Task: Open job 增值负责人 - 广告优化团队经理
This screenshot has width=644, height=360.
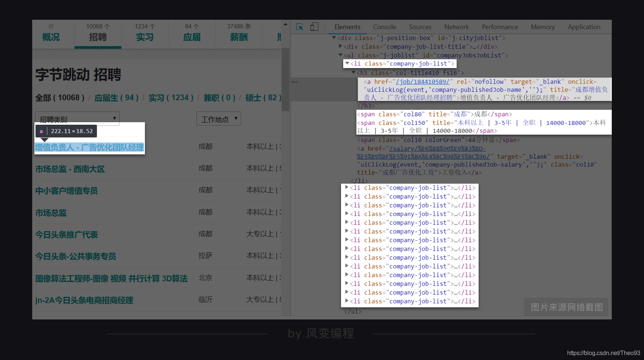Action: coord(89,147)
